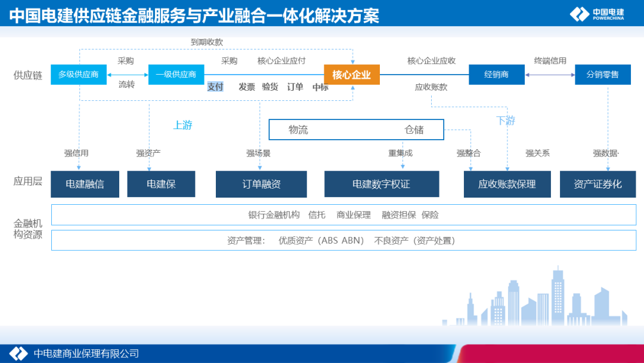Click 不良资产（资产处置） text

(415, 241)
